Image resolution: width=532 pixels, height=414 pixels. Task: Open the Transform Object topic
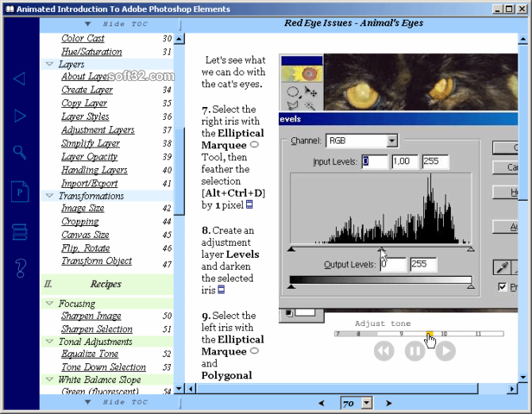[x=97, y=261]
